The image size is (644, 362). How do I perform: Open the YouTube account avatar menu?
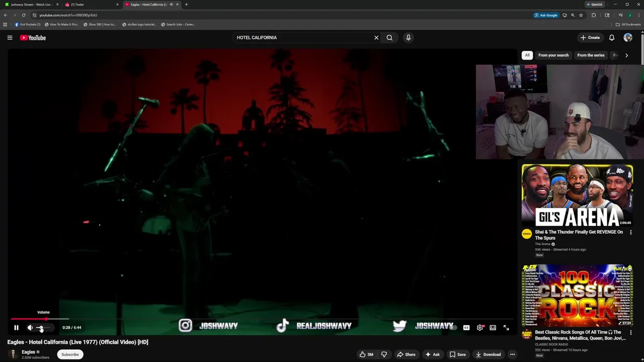click(x=628, y=38)
